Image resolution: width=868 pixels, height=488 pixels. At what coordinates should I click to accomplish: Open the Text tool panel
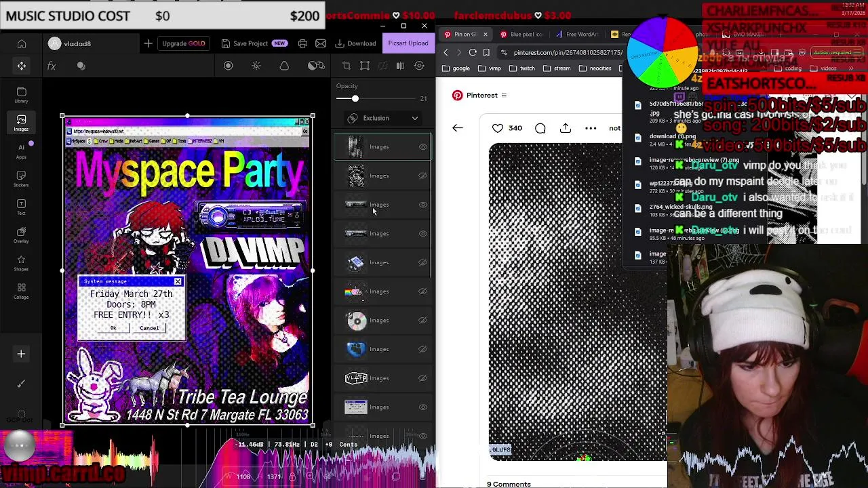22,207
